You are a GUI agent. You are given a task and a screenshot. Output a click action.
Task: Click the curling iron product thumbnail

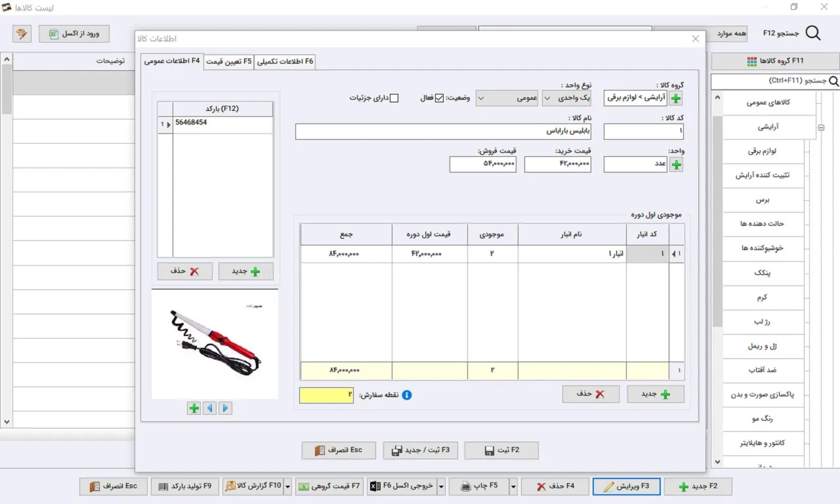(x=215, y=344)
